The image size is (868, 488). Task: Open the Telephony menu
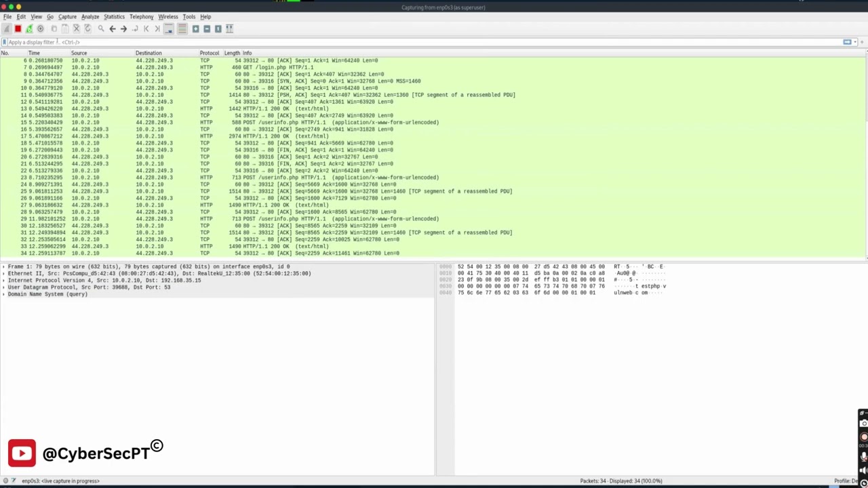tap(141, 16)
